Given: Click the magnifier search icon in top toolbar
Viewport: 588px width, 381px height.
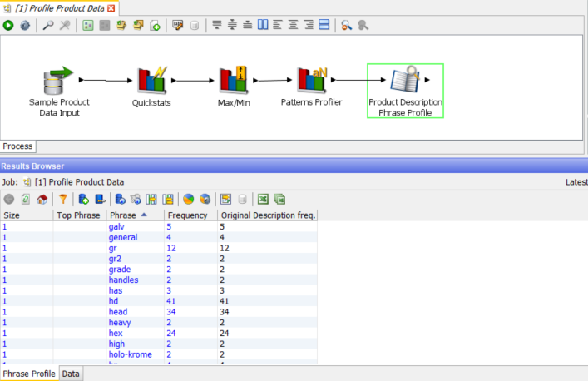Looking at the screenshot, I should (x=48, y=26).
